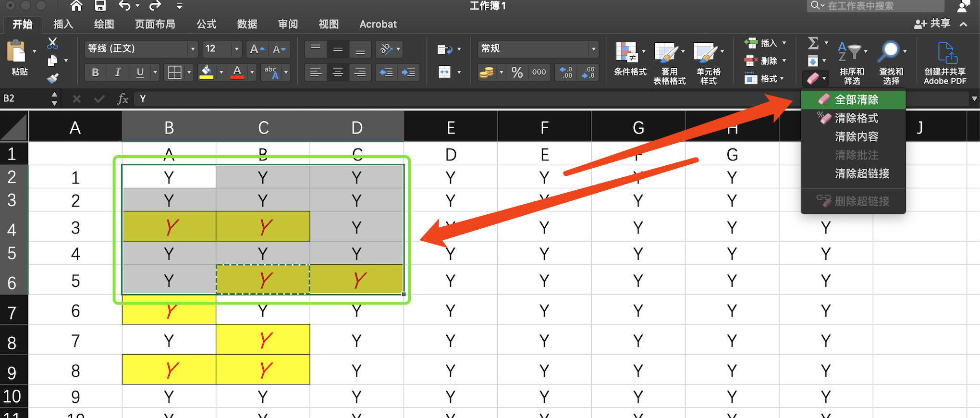Click the Fill down arrow icon
Screen dimensions: 980x418
813,61
